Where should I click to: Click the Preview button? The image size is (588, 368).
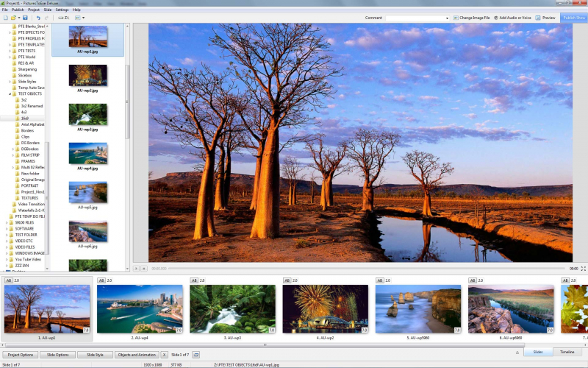click(x=545, y=18)
